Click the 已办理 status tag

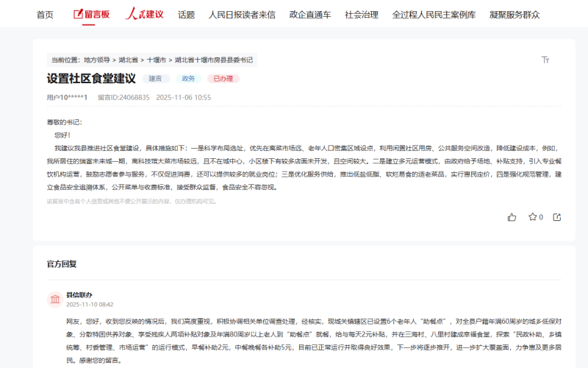tap(223, 79)
